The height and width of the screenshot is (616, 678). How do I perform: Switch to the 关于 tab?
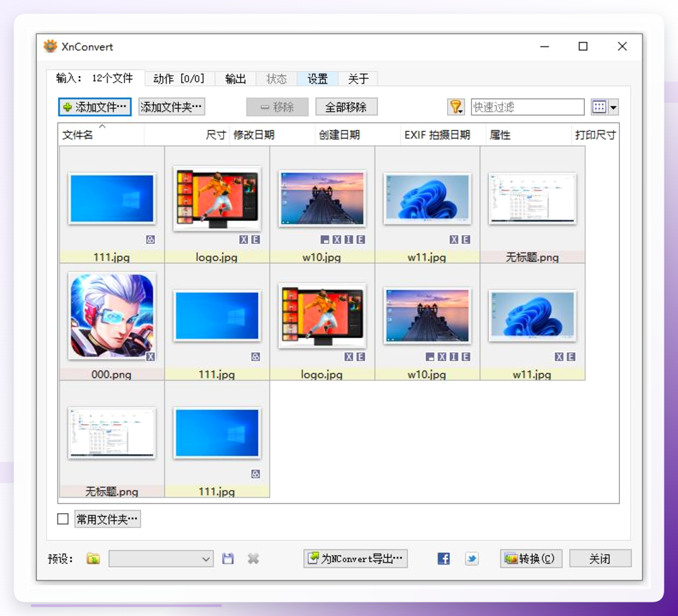click(x=358, y=79)
